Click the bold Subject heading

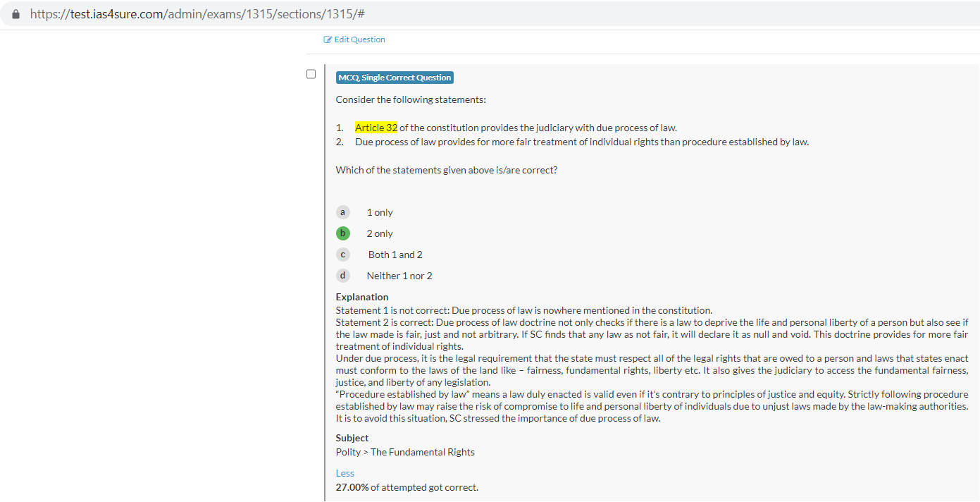tap(352, 438)
